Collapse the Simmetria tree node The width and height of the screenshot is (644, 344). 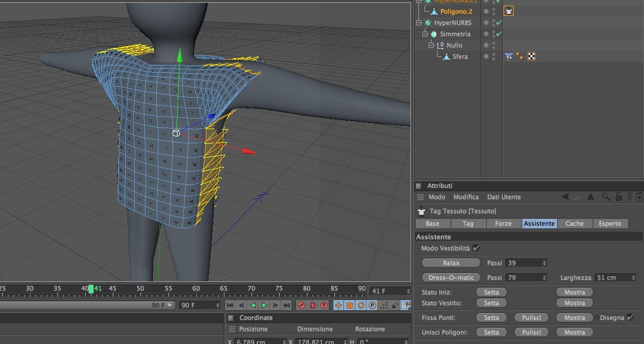[425, 34]
